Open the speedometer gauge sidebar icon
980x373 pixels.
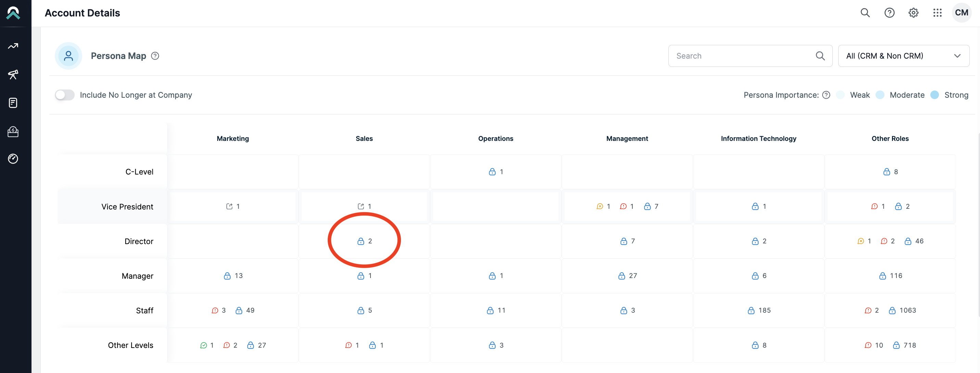pyautogui.click(x=13, y=158)
